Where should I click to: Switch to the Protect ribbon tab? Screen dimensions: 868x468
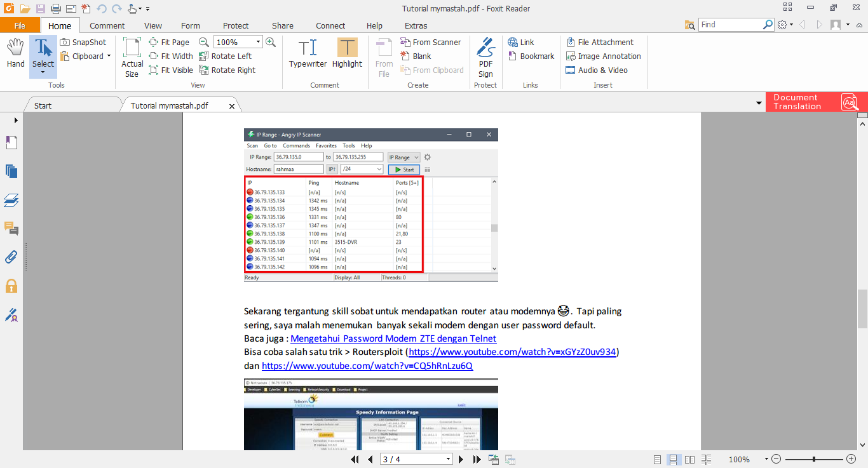(x=236, y=25)
